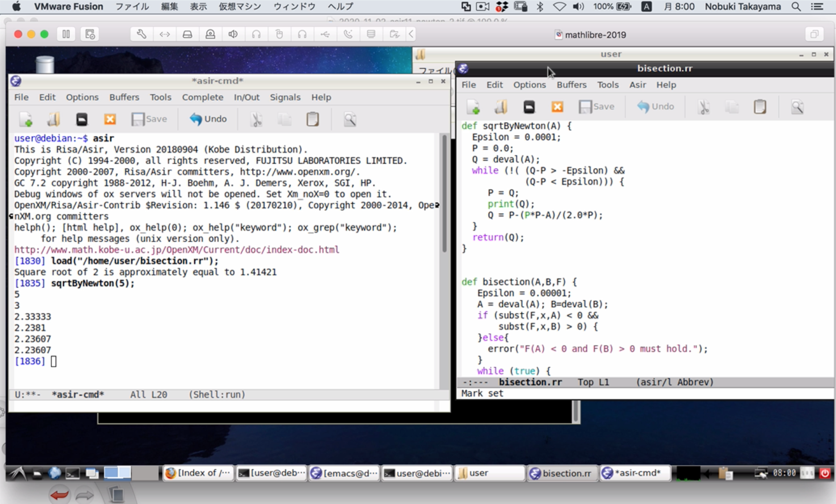This screenshot has height=504, width=836.
Task: Pause the VMware virtual machine
Action: (66, 34)
